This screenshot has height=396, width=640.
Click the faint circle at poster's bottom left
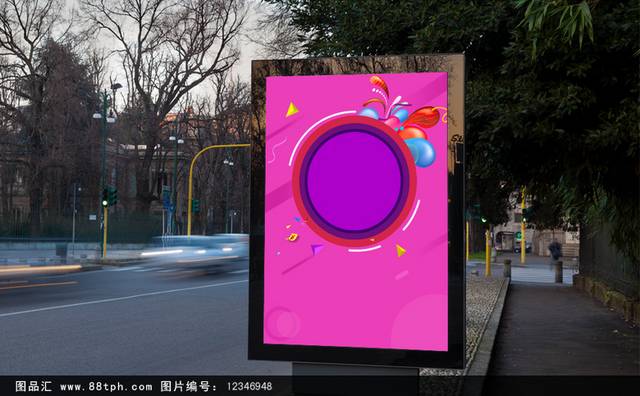pyautogui.click(x=283, y=323)
